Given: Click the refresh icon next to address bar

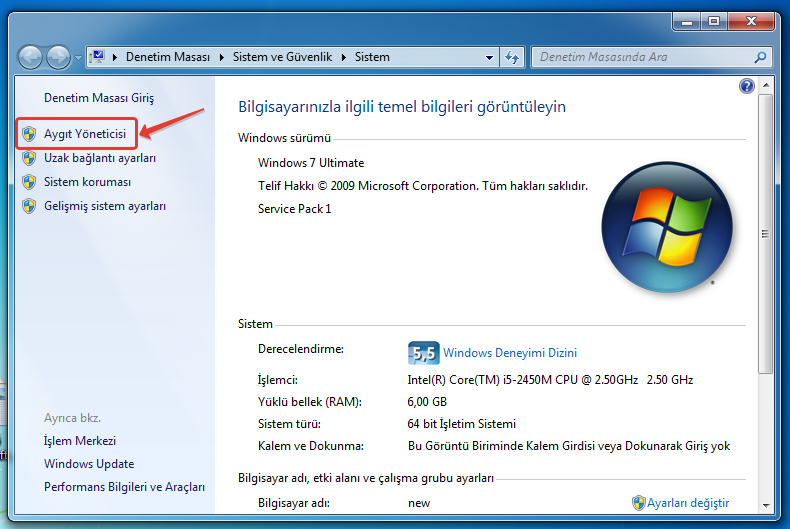Looking at the screenshot, I should 512,58.
